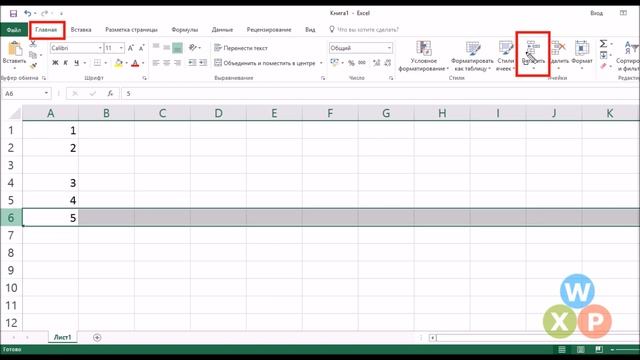Click the Save icon in the title bar

click(13, 13)
